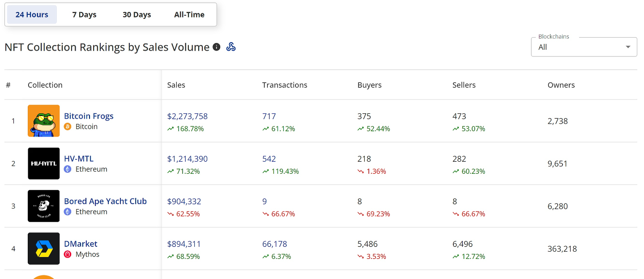Click the Ethereum icon under HV-MTL

tap(68, 169)
